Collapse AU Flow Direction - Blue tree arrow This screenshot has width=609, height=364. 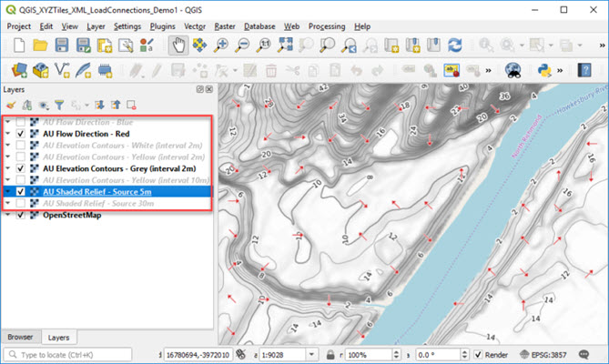pos(8,122)
